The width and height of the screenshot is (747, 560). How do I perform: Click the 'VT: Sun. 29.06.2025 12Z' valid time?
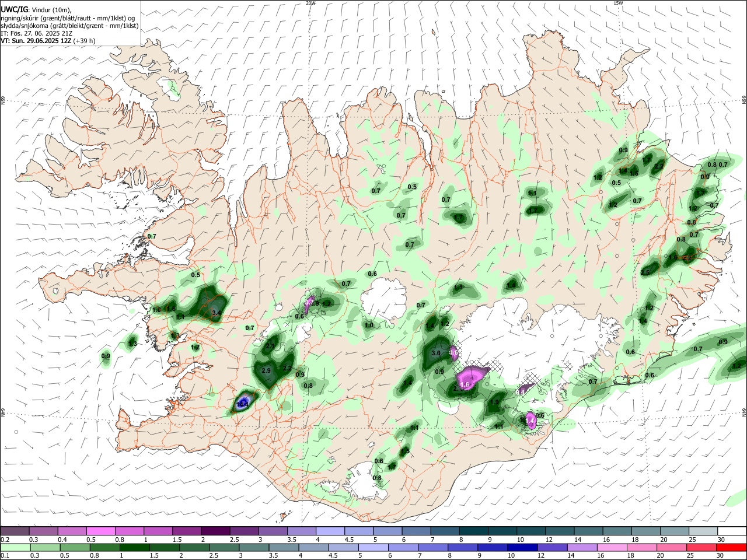coord(36,41)
